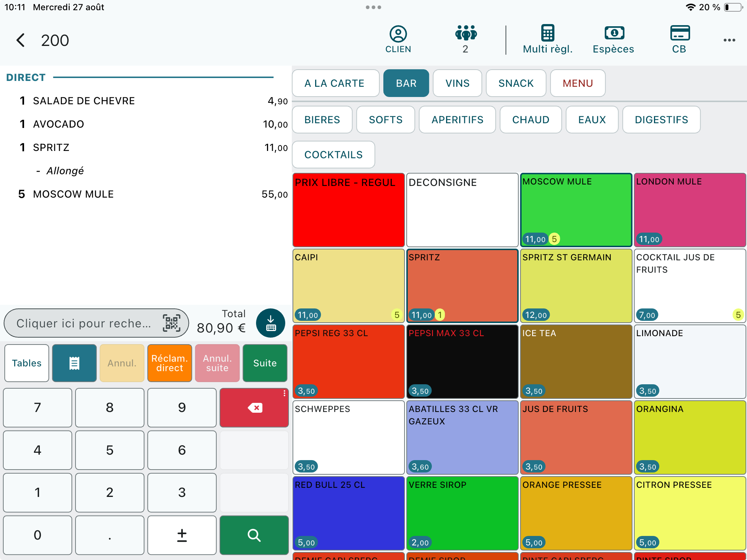The width and height of the screenshot is (747, 560).
Task: Open the more options ellipsis menu
Action: point(729,40)
